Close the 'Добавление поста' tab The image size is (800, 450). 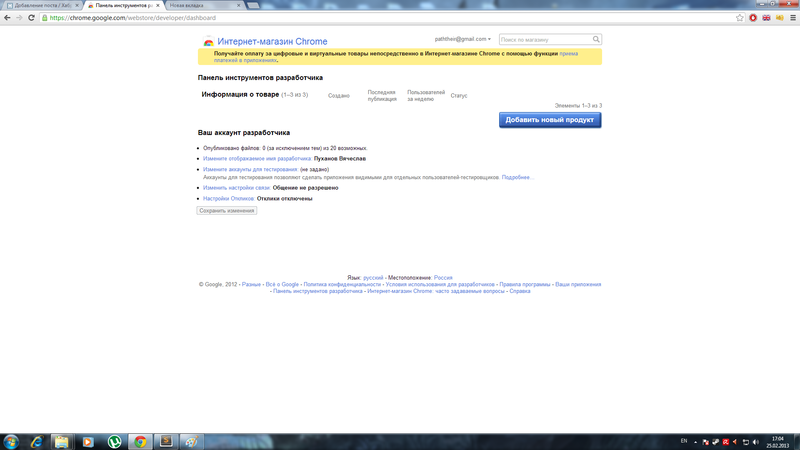coord(77,5)
